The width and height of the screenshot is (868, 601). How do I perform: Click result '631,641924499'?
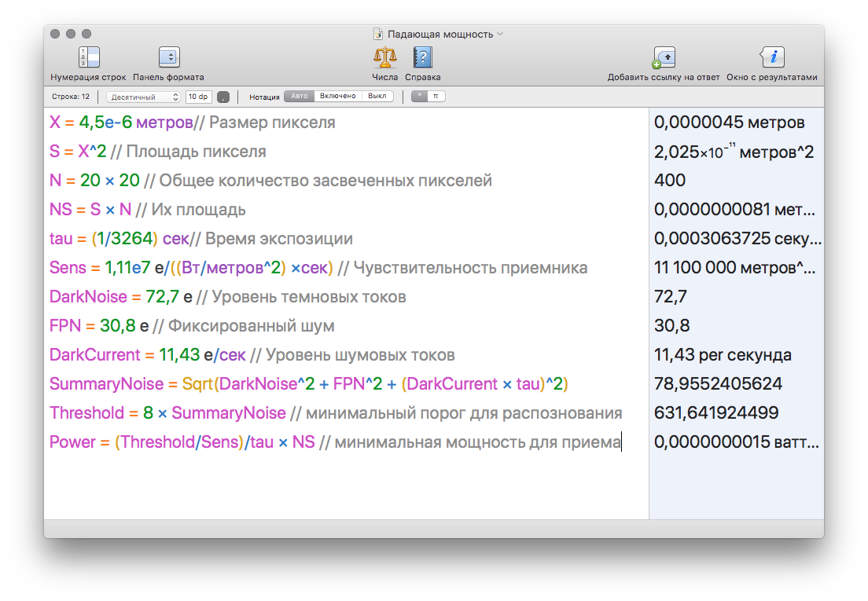click(716, 413)
